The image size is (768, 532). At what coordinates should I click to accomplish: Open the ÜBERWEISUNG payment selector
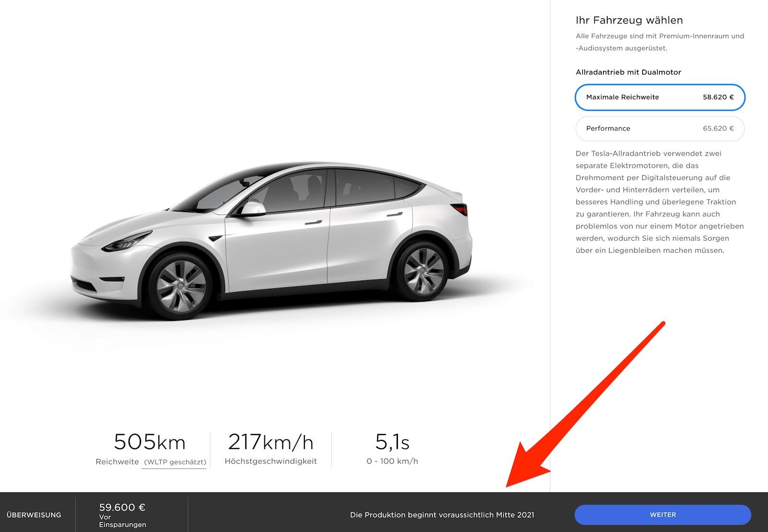34,515
